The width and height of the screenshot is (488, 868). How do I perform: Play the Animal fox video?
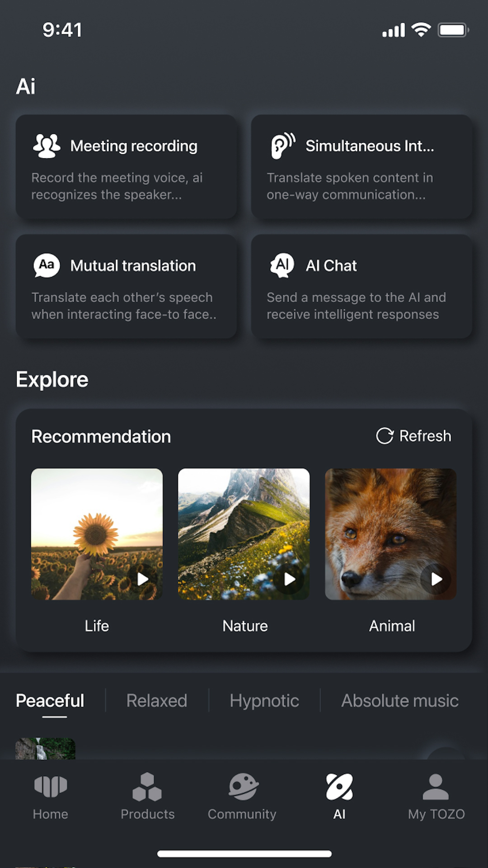click(x=436, y=579)
